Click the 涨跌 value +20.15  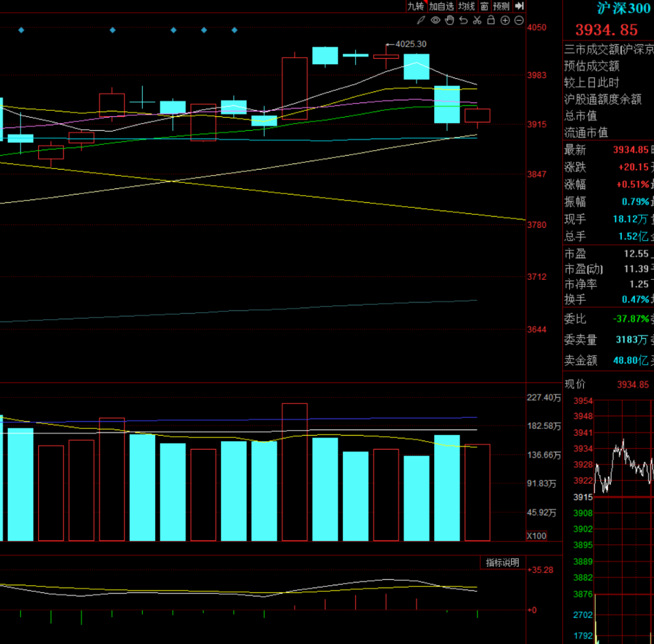633,167
